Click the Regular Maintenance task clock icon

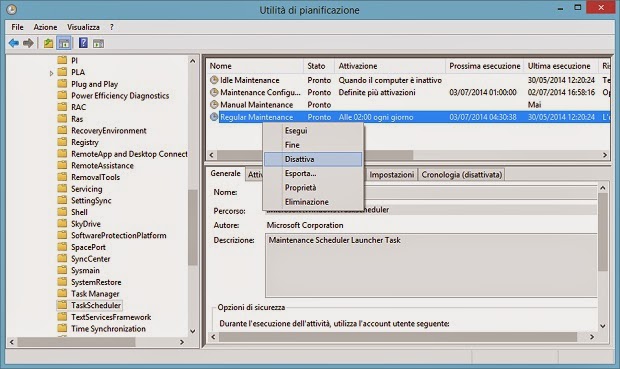(x=214, y=117)
